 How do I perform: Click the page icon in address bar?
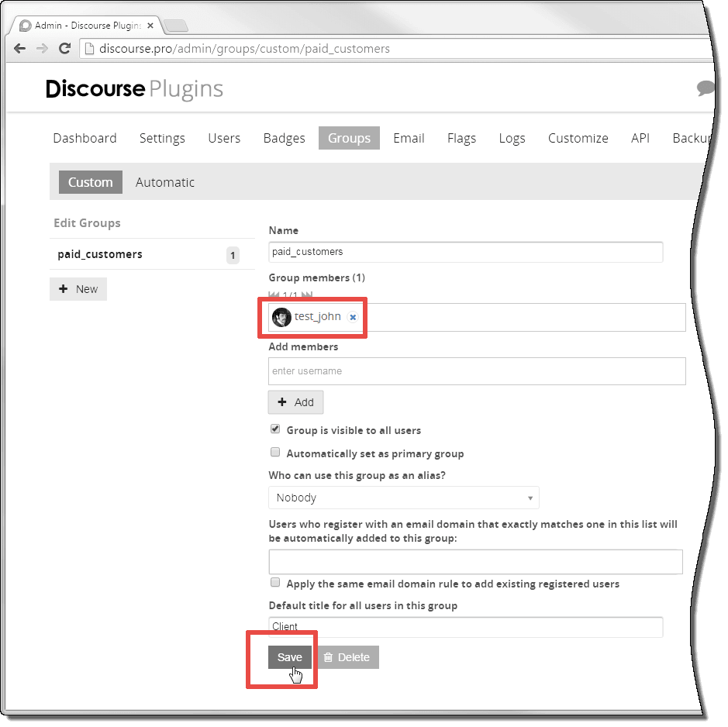coord(89,49)
